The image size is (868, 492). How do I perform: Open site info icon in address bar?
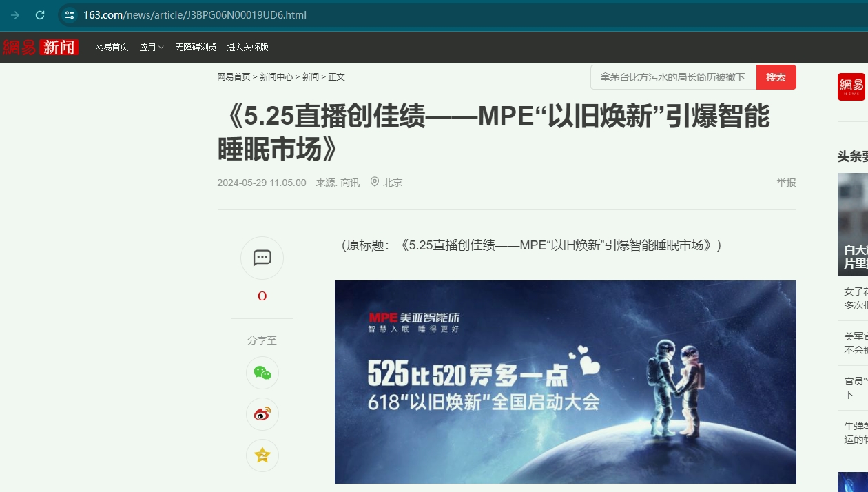point(68,15)
